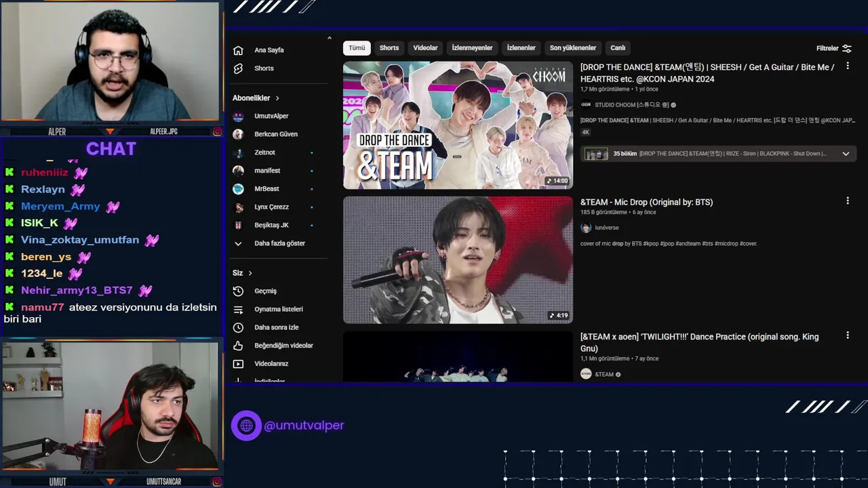The width and height of the screenshot is (868, 488).
Task: Click DROP THE DANCE &TEAM thumbnail
Action: click(458, 125)
